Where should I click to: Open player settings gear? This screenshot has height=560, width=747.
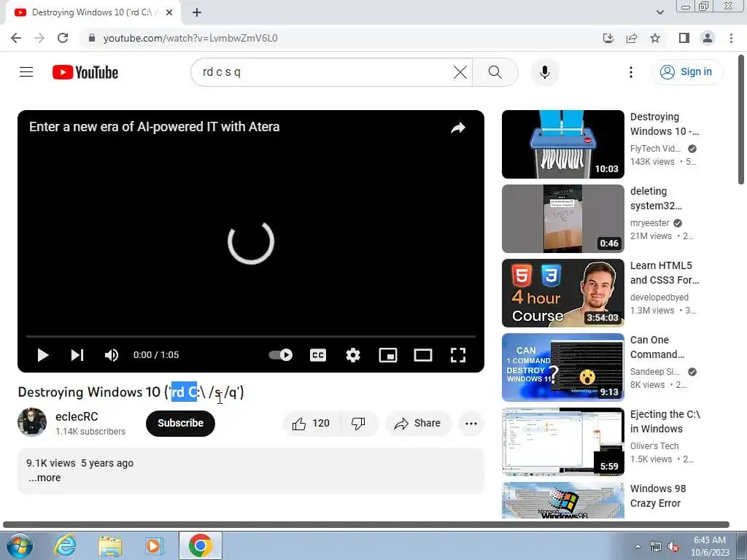coord(353,355)
